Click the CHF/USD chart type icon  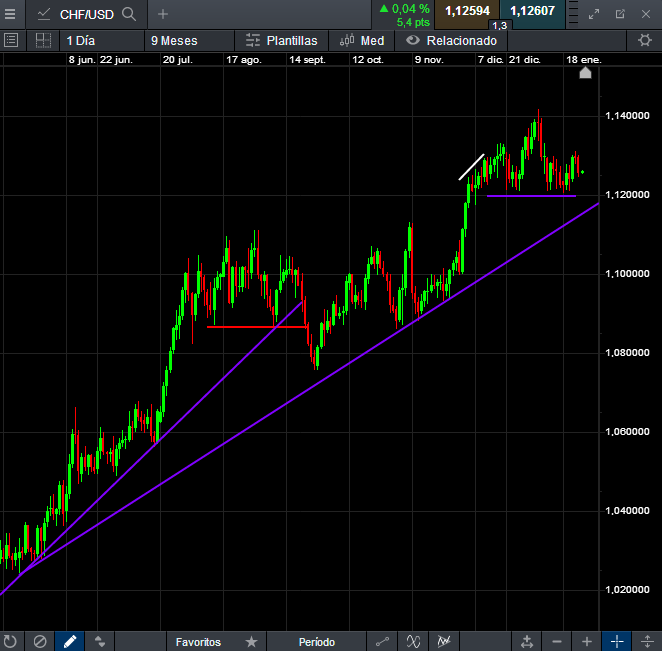coord(43,14)
